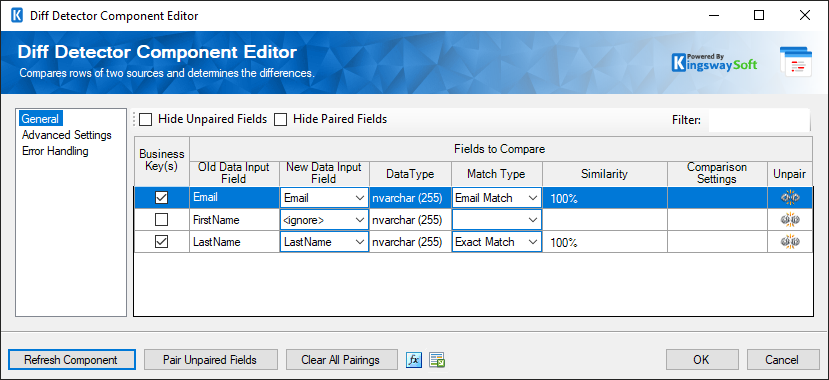The width and height of the screenshot is (829, 380).
Task: Click the K application icon in title bar
Action: pos(17,15)
